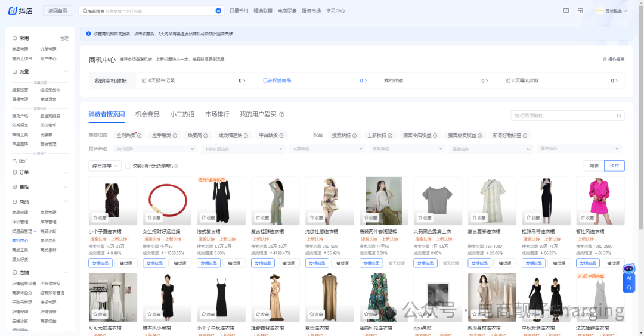Check 仅展示有代发货源商机 checkbox
The width and height of the screenshot is (644, 336).
[x=128, y=166]
